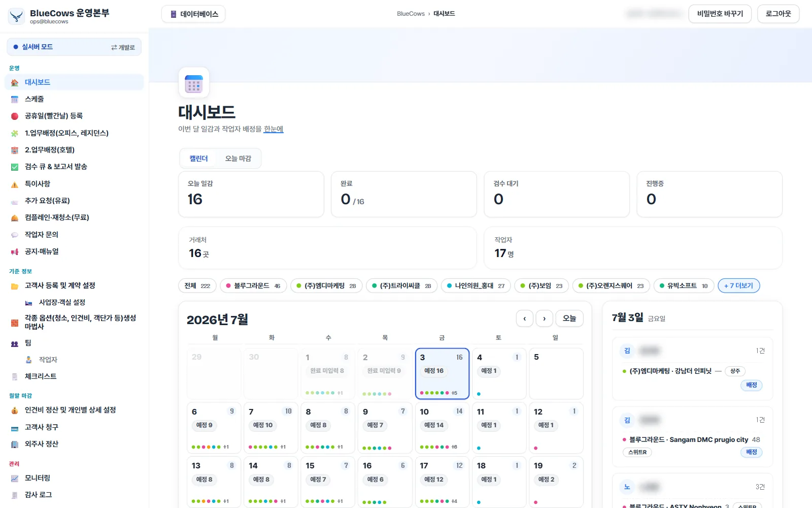Expand more clients with +7 더보기

click(x=738, y=285)
